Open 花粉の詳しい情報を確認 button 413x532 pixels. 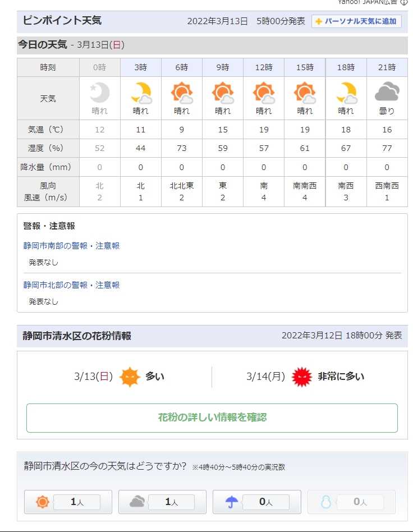[212, 418]
